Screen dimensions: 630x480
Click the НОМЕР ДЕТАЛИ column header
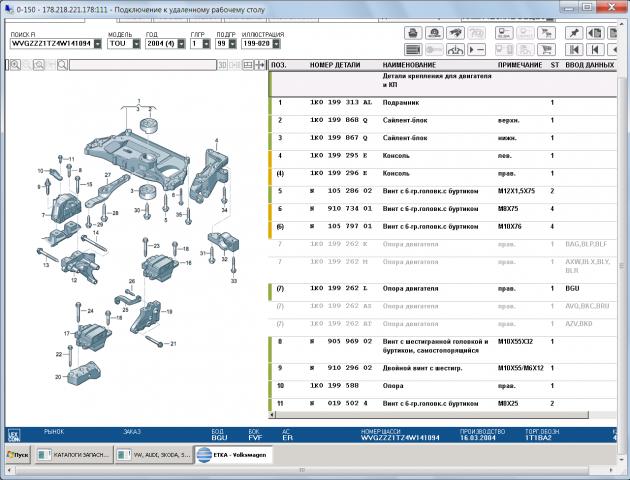coord(335,65)
